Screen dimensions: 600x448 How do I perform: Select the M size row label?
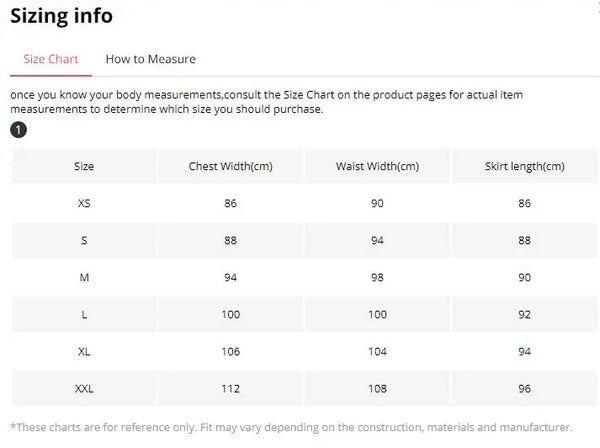tap(84, 277)
